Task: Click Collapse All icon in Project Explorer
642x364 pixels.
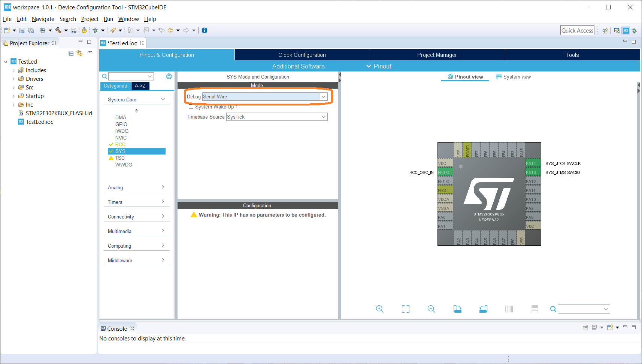Action: pyautogui.click(x=71, y=53)
